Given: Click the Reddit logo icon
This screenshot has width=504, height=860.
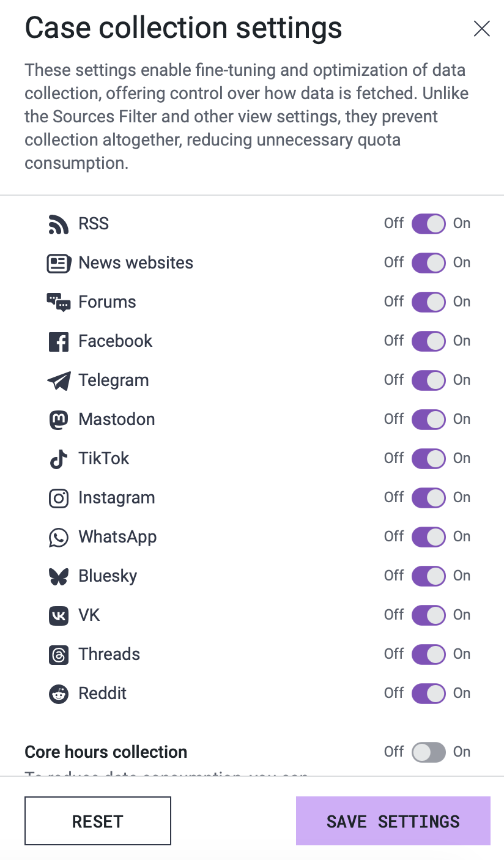Looking at the screenshot, I should (59, 694).
